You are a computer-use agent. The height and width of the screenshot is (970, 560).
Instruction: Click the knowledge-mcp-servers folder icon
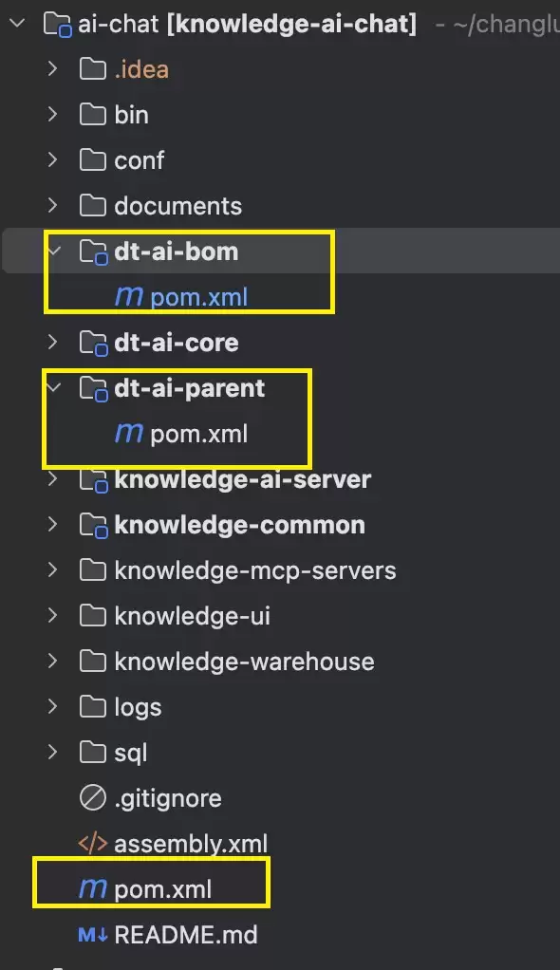93,570
